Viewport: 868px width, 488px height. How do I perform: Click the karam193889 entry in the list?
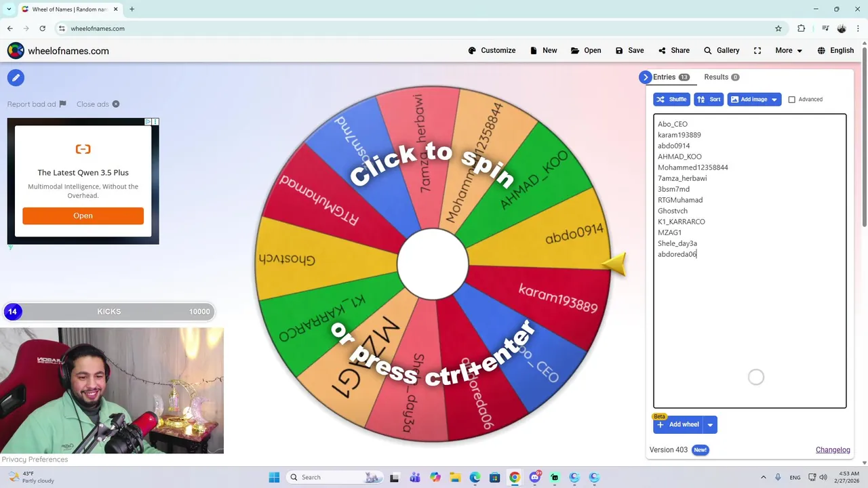679,135
